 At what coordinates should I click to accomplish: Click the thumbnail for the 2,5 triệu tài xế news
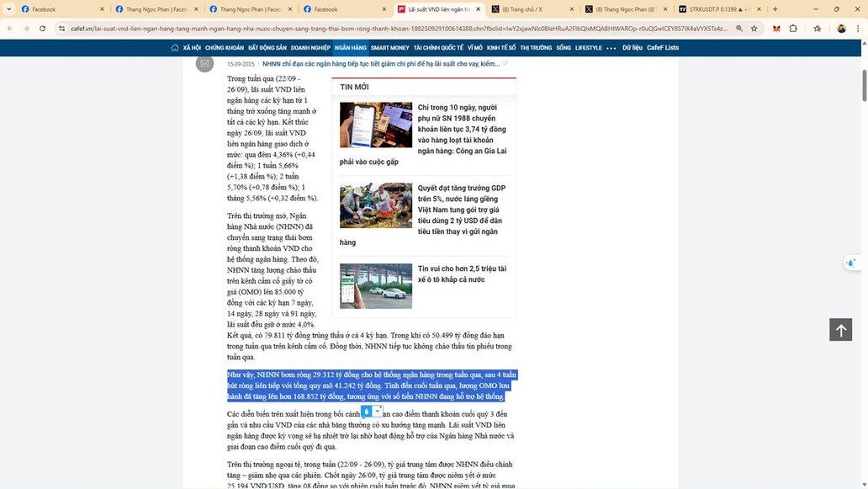pyautogui.click(x=376, y=286)
